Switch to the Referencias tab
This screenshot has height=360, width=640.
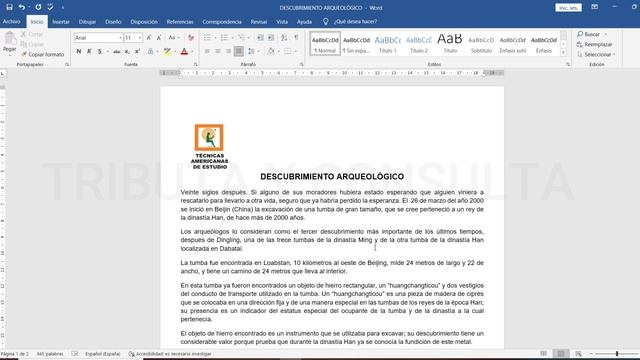coord(180,22)
